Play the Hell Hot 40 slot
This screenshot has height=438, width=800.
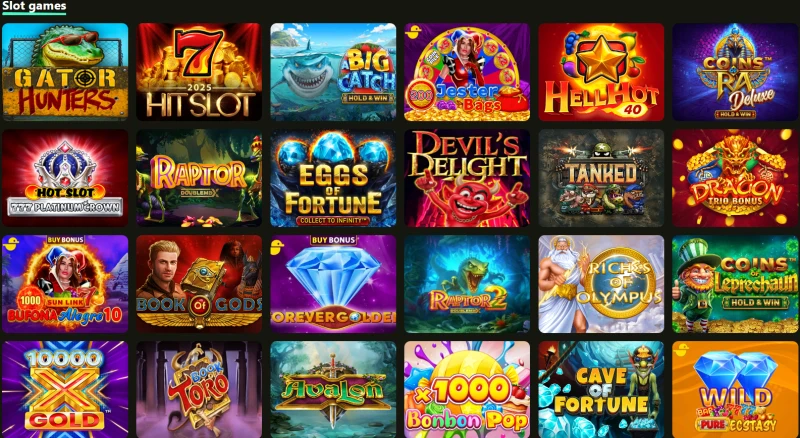click(x=601, y=72)
